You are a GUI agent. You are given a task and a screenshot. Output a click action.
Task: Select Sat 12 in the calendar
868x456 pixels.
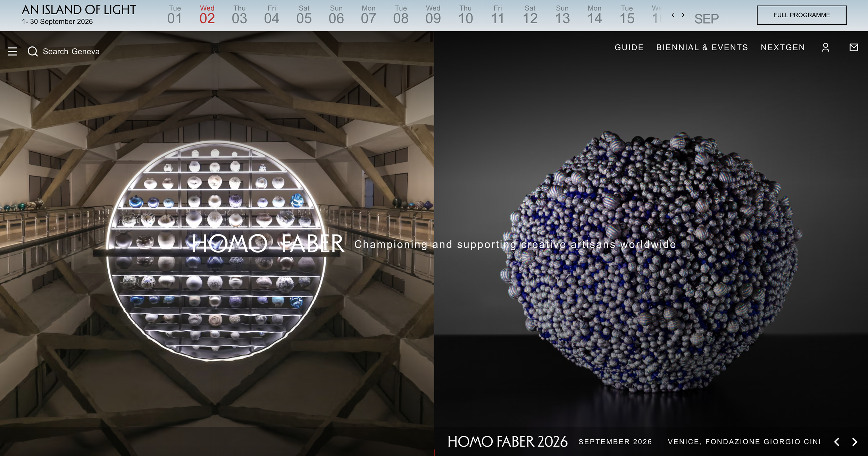[x=530, y=15]
